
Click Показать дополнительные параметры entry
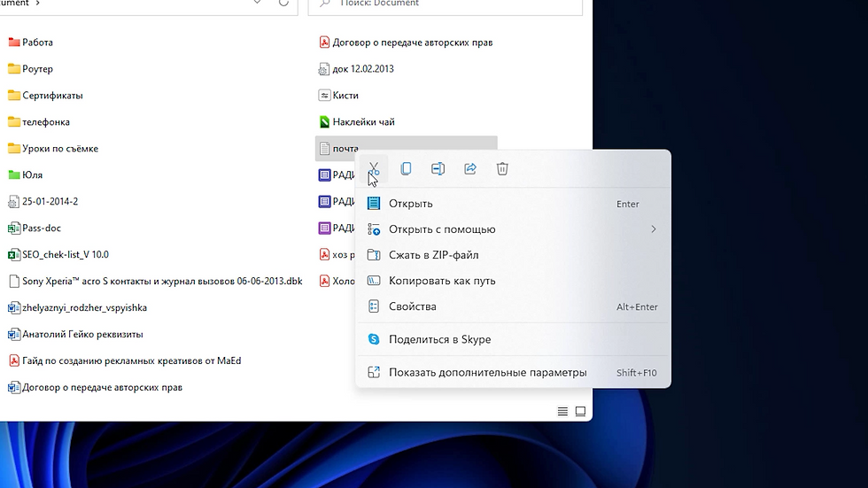[513, 372]
